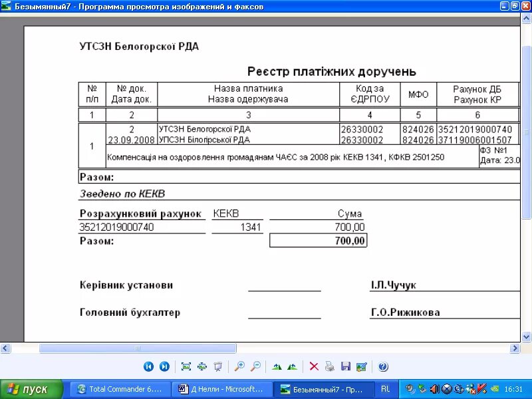Zoom out with the magnifier minus icon
Screen dimensions: 532x399
[255, 367]
